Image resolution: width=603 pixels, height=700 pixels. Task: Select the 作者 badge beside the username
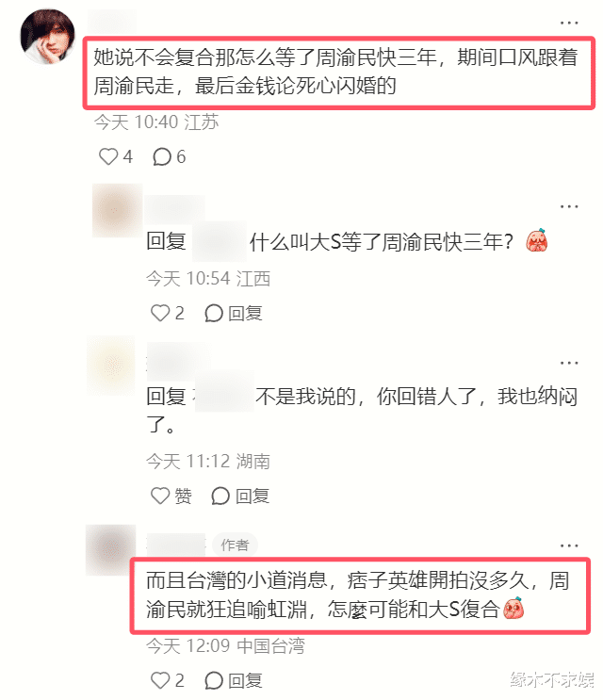235,545
